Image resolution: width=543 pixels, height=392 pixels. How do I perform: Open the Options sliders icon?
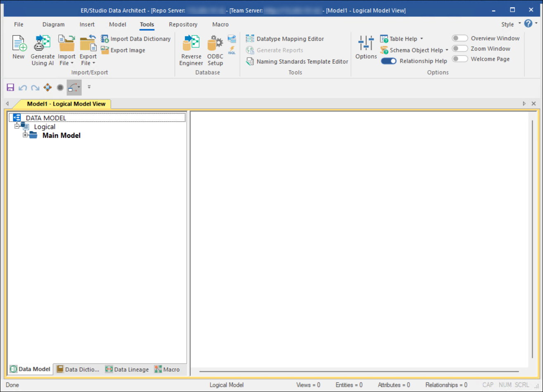(366, 43)
